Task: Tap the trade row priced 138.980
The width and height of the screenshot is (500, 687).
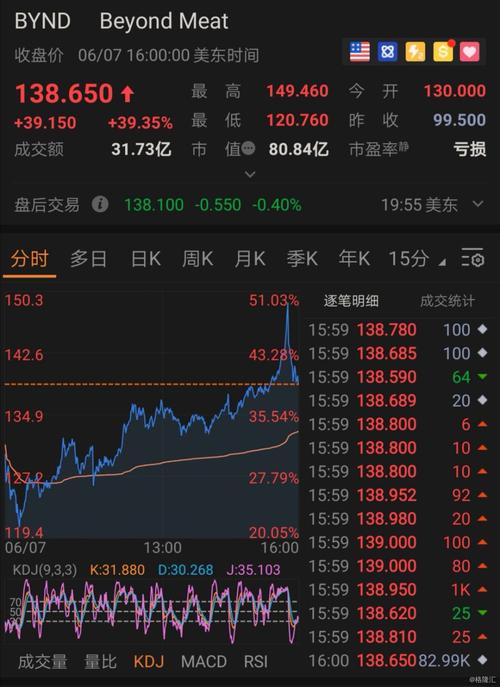Action: click(397, 519)
